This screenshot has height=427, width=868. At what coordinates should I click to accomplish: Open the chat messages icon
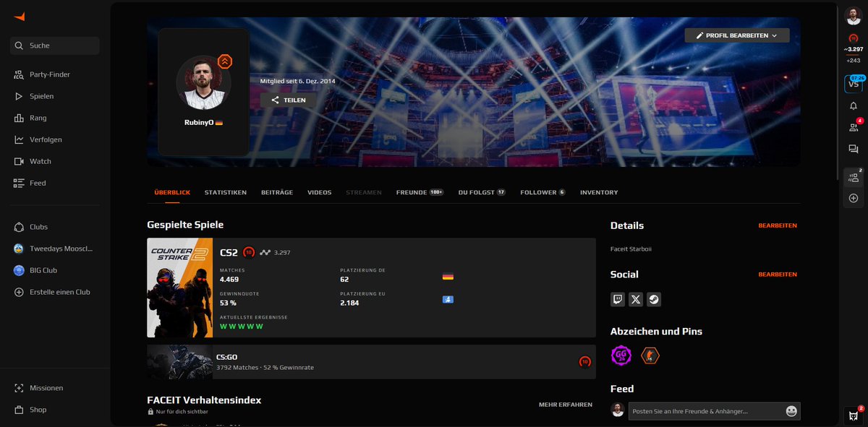(853, 149)
